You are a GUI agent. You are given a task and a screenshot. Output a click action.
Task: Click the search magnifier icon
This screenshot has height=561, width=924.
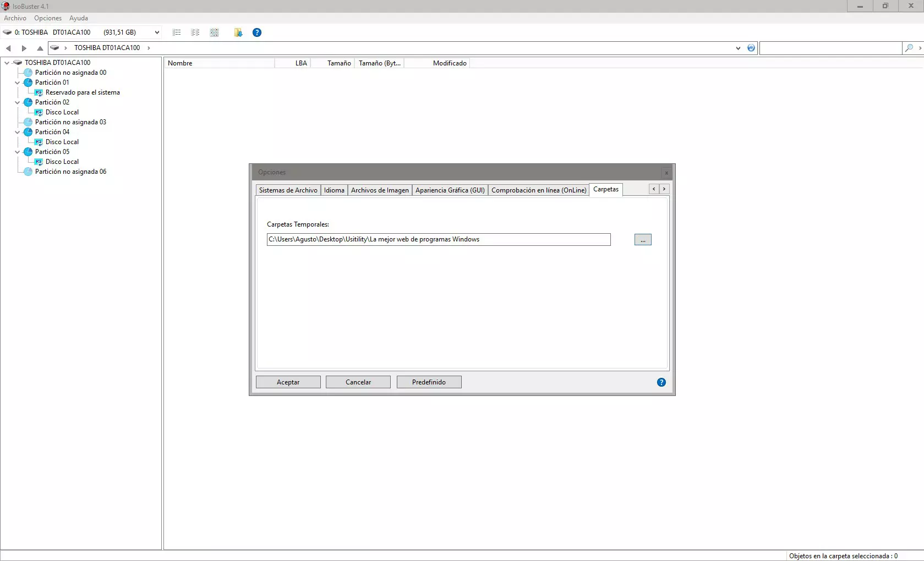pos(909,48)
